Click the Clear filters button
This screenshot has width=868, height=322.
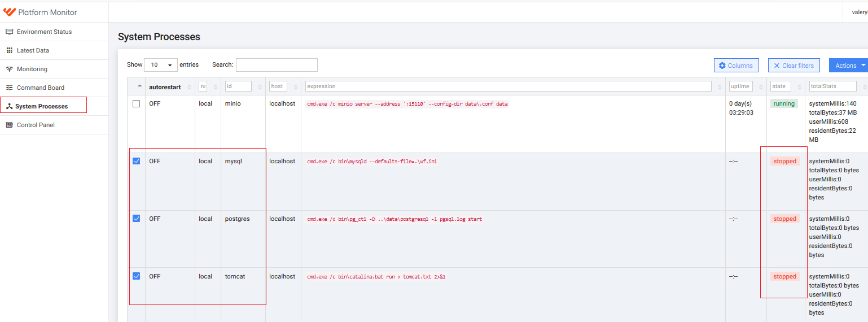(x=794, y=66)
